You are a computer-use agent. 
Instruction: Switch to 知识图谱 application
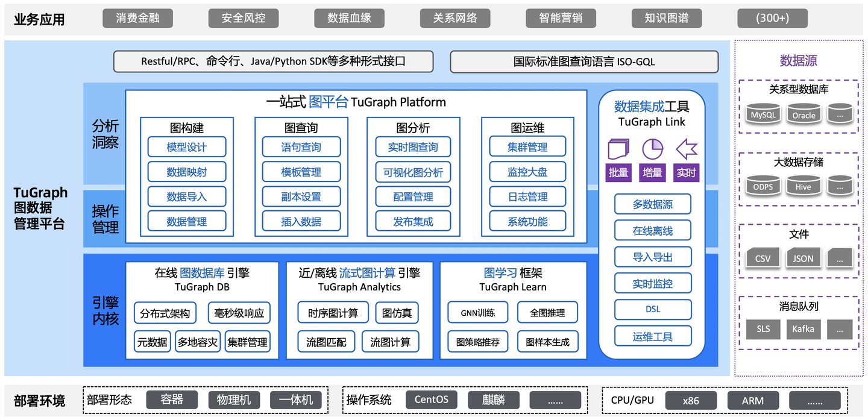coord(667,18)
